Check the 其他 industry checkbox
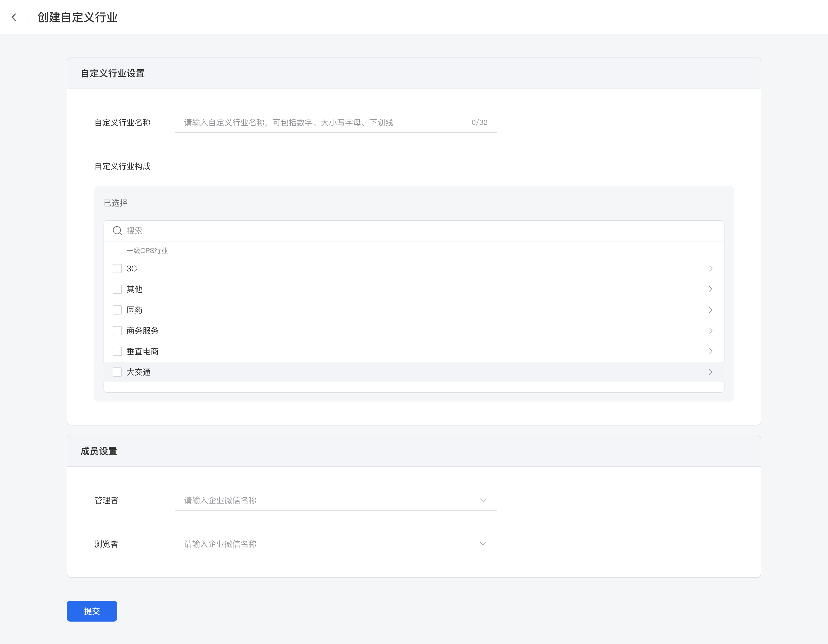 point(117,289)
